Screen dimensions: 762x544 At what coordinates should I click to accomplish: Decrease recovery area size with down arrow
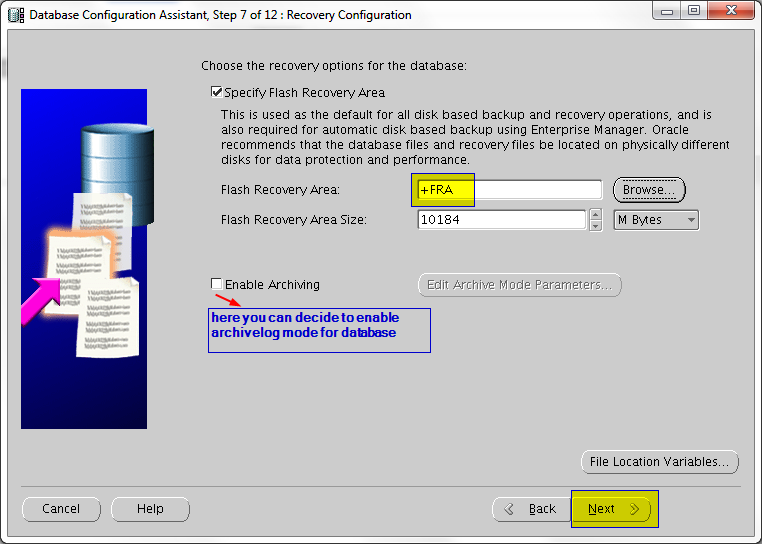(x=596, y=226)
